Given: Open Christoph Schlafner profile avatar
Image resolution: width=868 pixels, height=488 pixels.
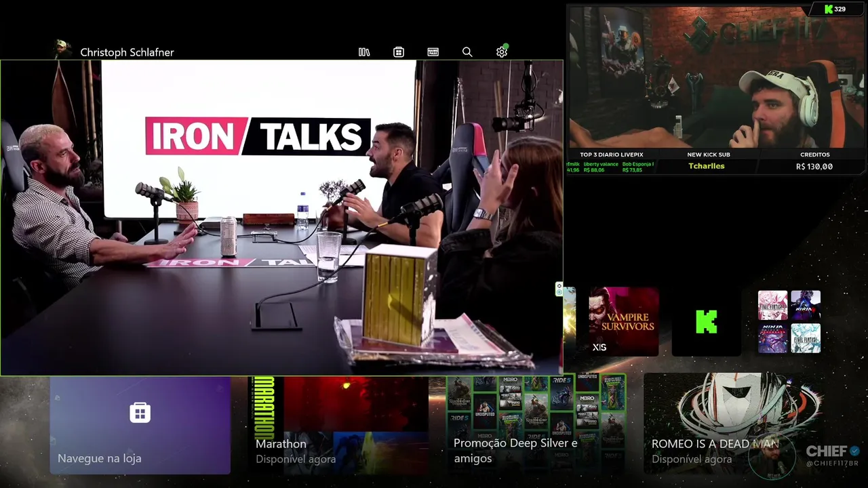Looking at the screenshot, I should tap(62, 49).
